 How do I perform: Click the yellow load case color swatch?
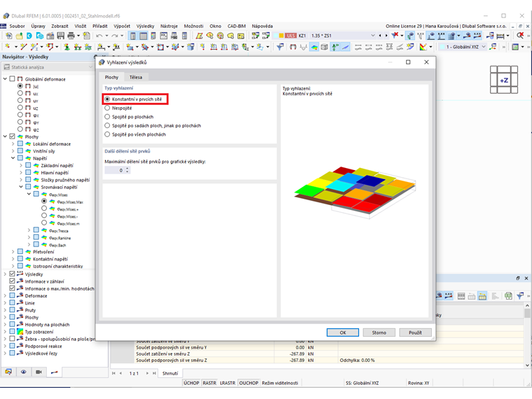point(281,36)
